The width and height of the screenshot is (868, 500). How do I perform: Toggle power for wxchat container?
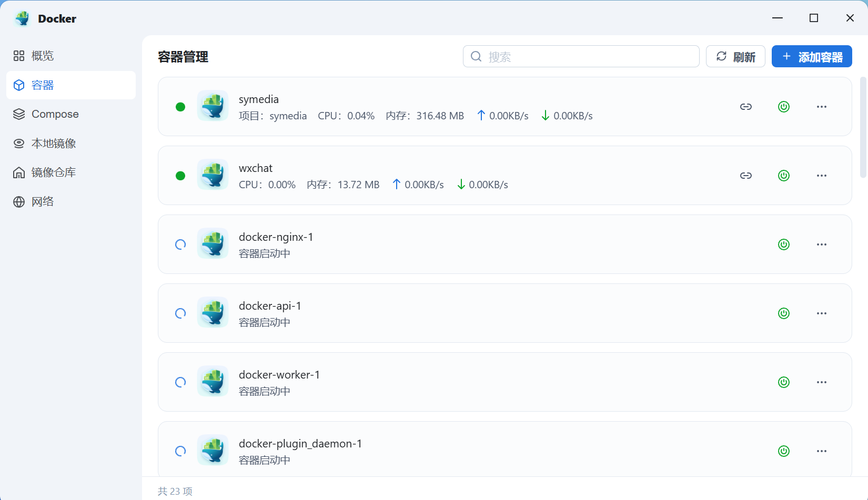coord(783,176)
